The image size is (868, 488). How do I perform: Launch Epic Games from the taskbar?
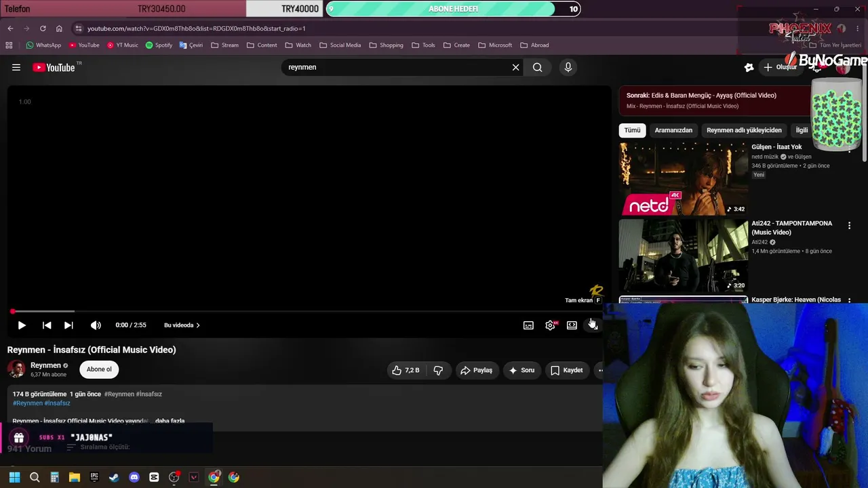click(94, 477)
